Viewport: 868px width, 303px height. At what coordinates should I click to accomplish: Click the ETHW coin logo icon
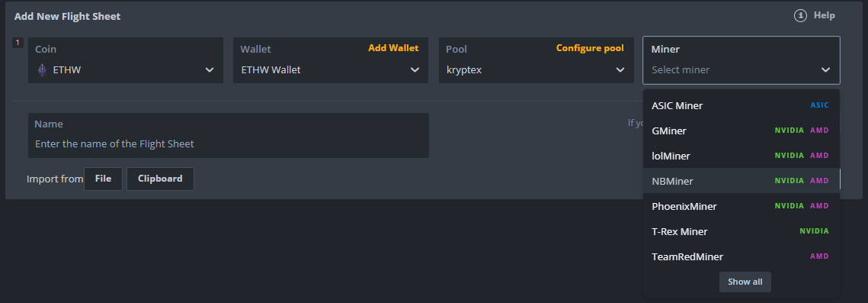[x=42, y=69]
